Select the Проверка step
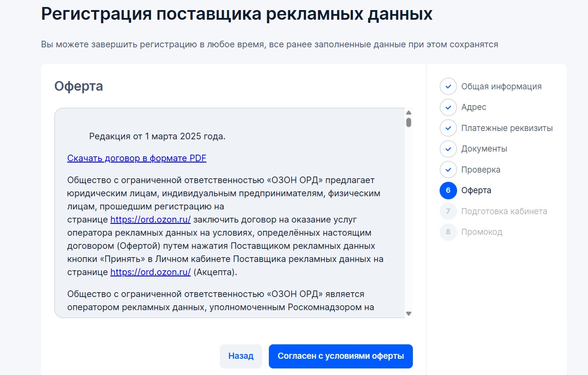 (x=481, y=170)
